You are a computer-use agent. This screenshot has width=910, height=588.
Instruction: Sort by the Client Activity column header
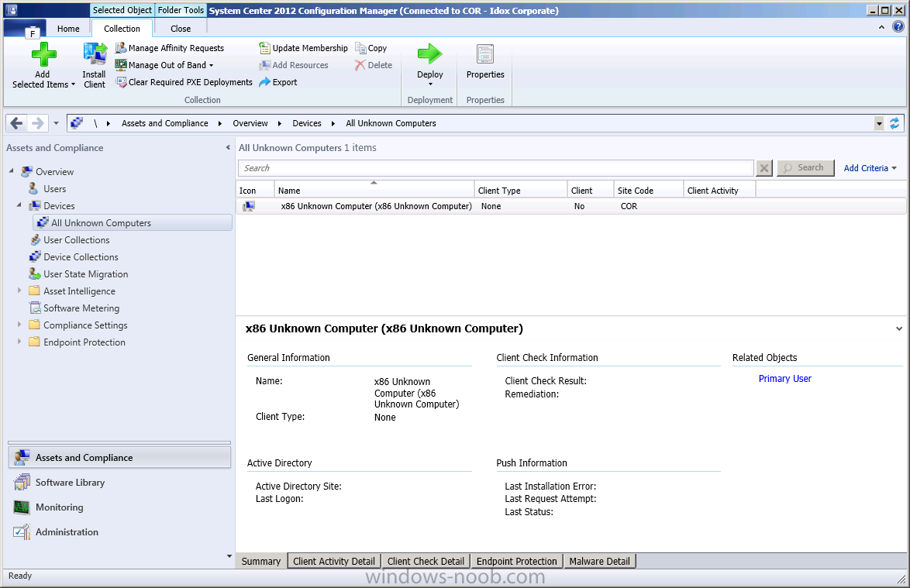(x=719, y=191)
